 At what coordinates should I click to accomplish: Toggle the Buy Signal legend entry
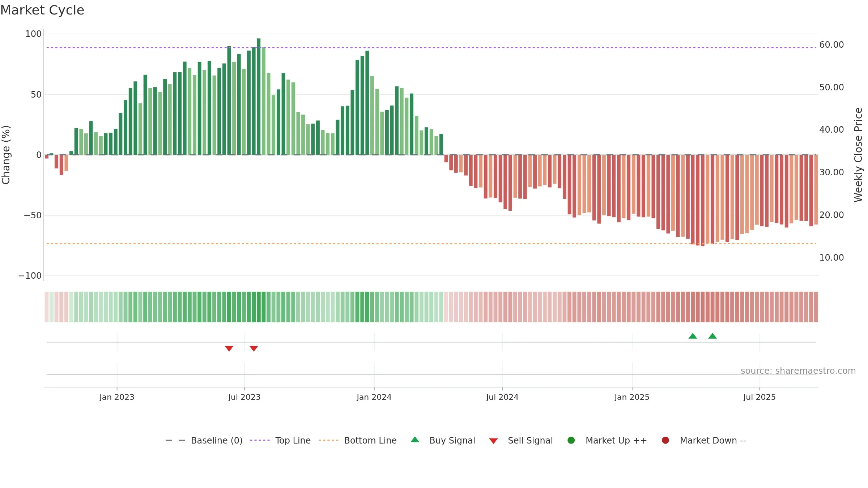(x=443, y=441)
